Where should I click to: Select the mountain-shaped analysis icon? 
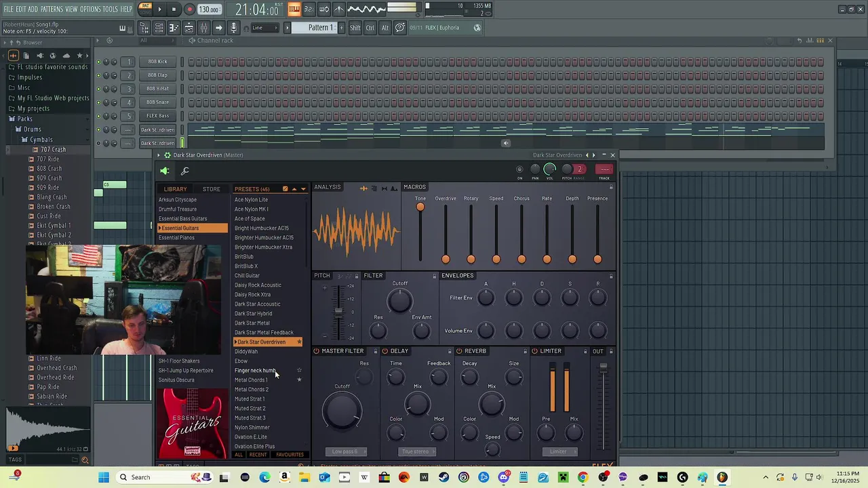(x=394, y=188)
